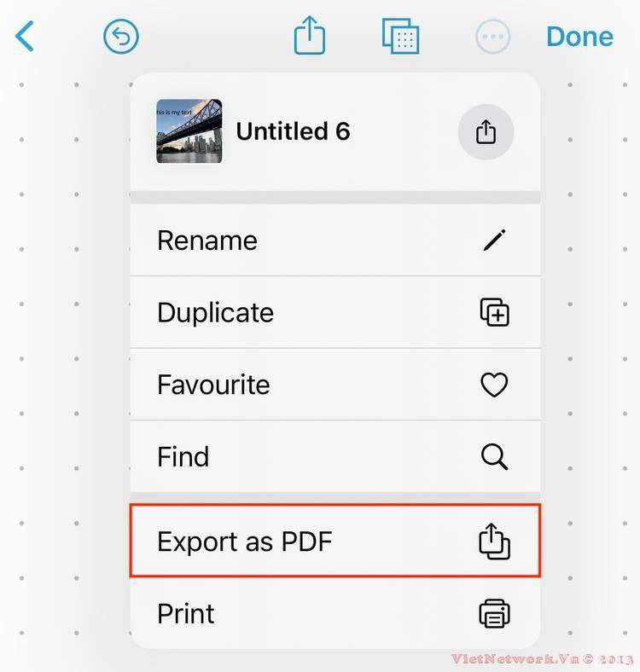Tap the Done button

[580, 37]
